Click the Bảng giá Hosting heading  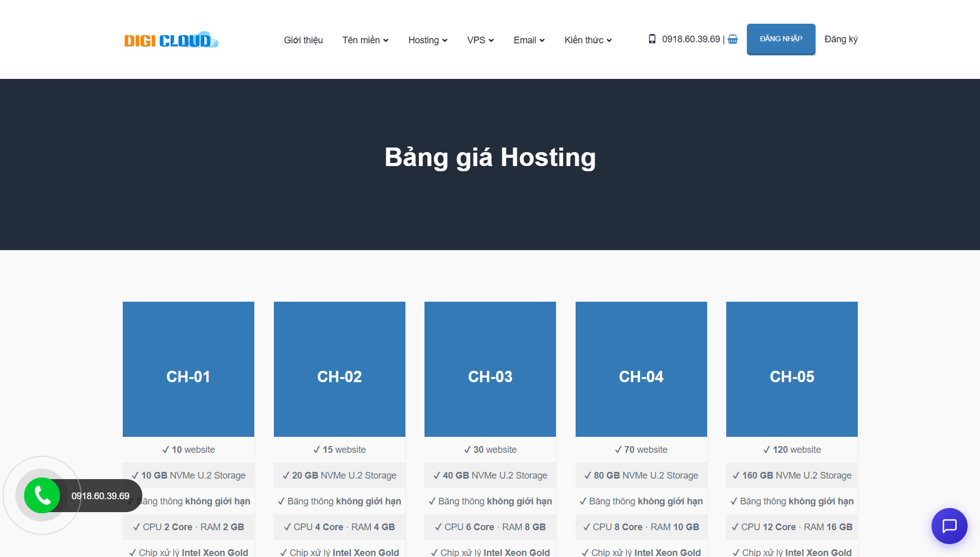point(490,157)
